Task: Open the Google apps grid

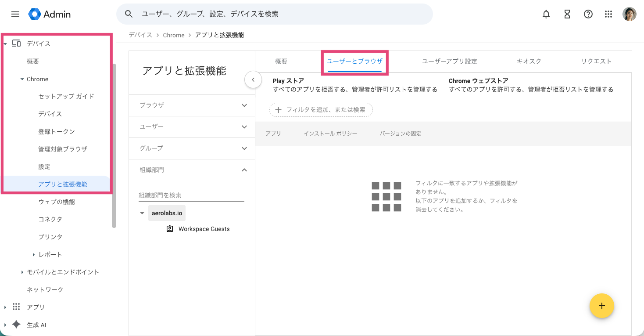Action: (x=608, y=14)
